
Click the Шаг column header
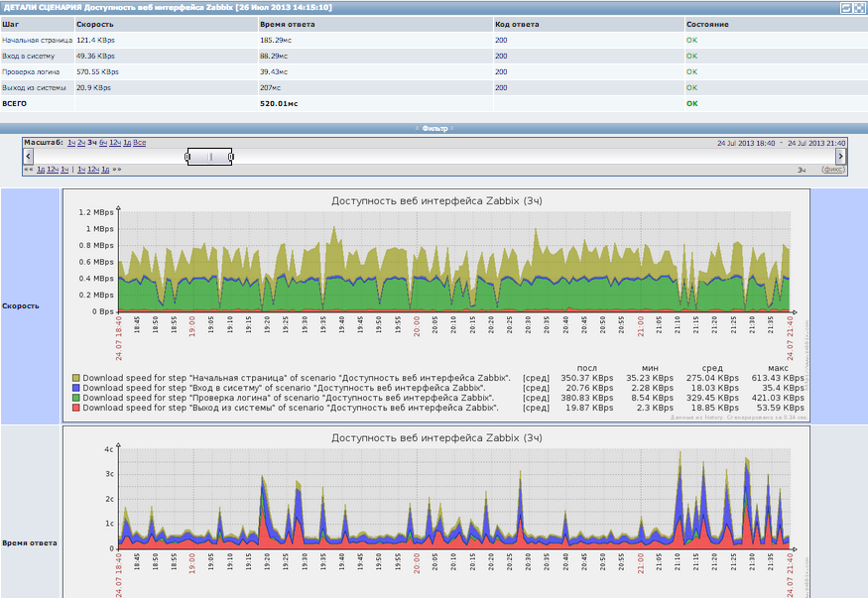point(11,25)
